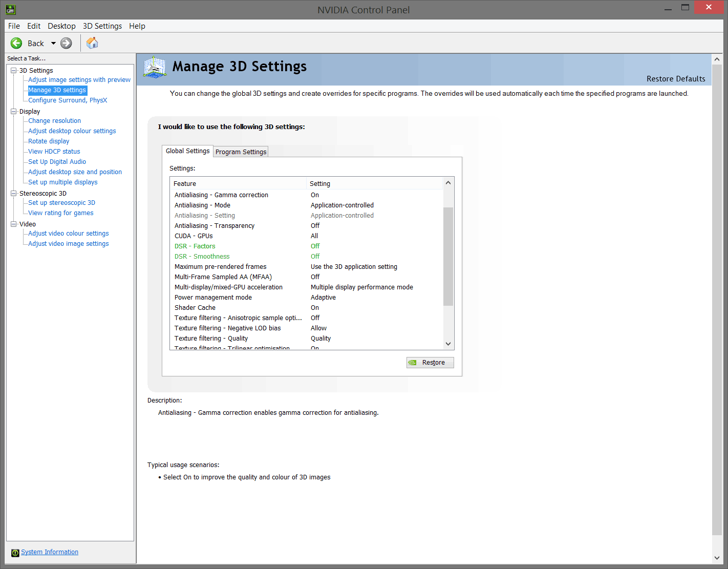Open the Help menu
Screen dimensions: 728x569
[137, 26]
